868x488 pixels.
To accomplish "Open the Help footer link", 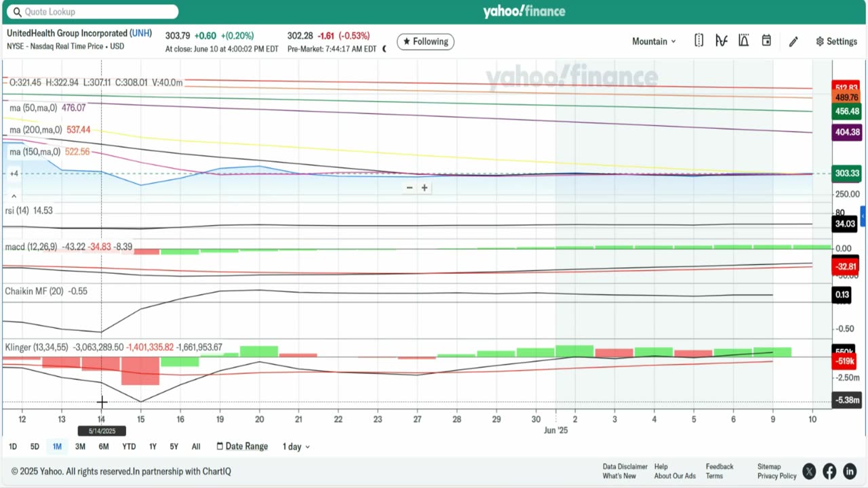I will pyautogui.click(x=660, y=466).
